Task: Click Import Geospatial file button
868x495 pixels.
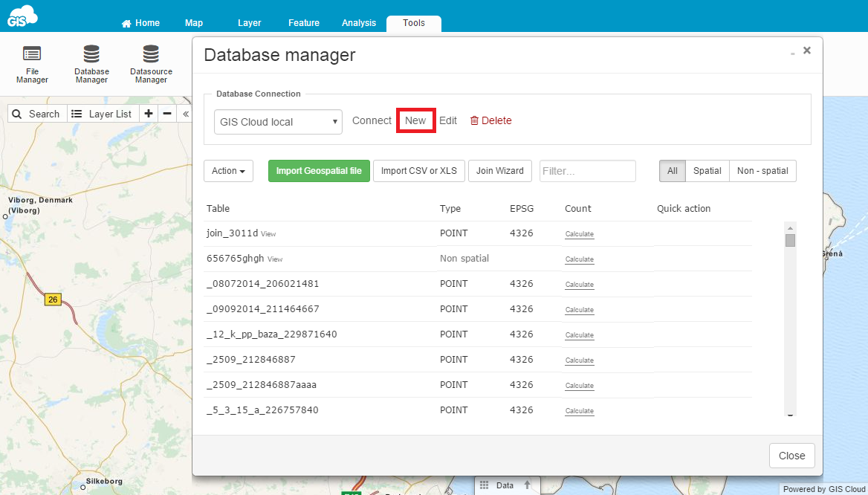Action: [319, 171]
